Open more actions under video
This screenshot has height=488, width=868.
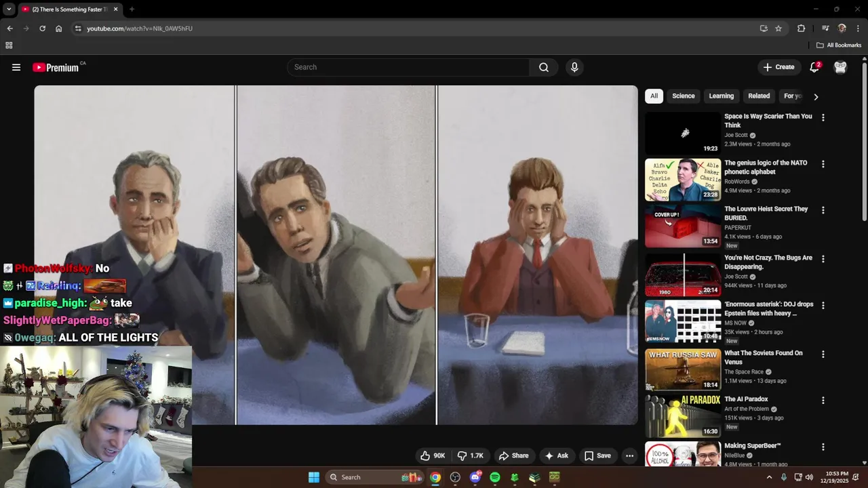(629, 455)
